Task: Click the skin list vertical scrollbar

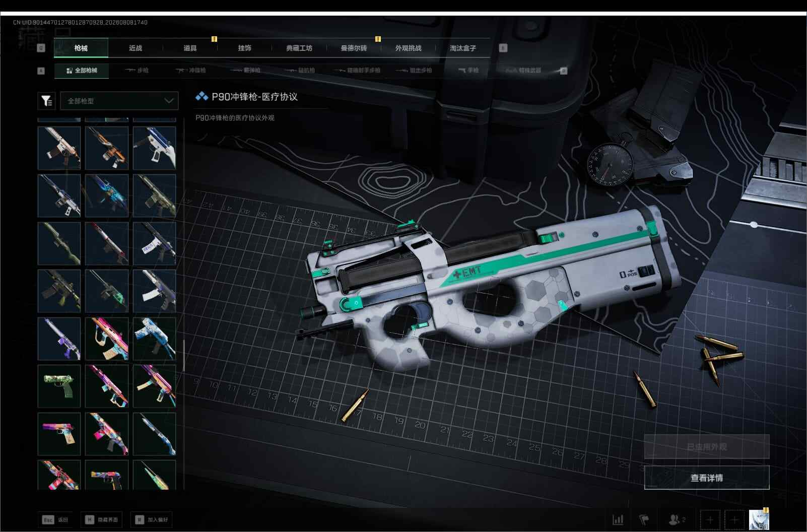Action: pyautogui.click(x=183, y=356)
